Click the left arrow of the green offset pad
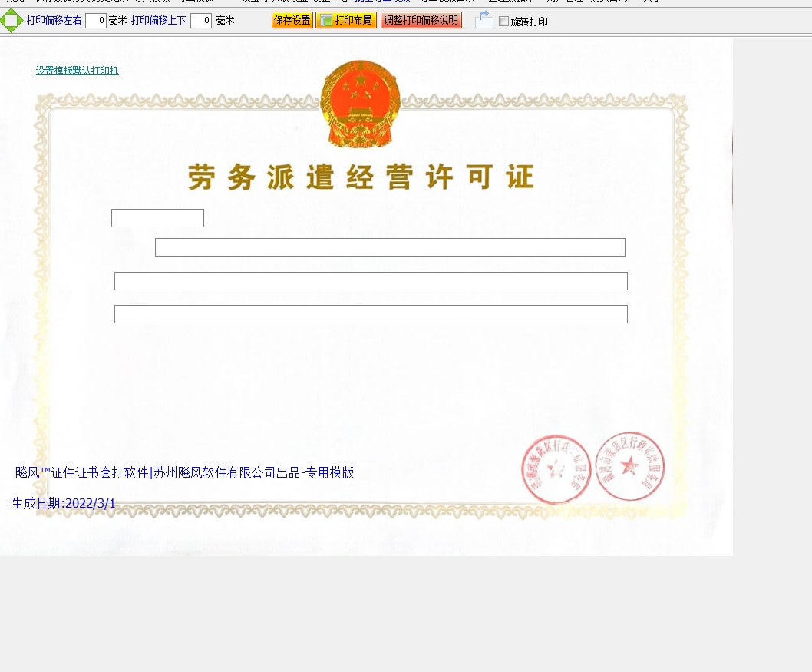Image resolution: width=812 pixels, height=672 pixels. 3,21
